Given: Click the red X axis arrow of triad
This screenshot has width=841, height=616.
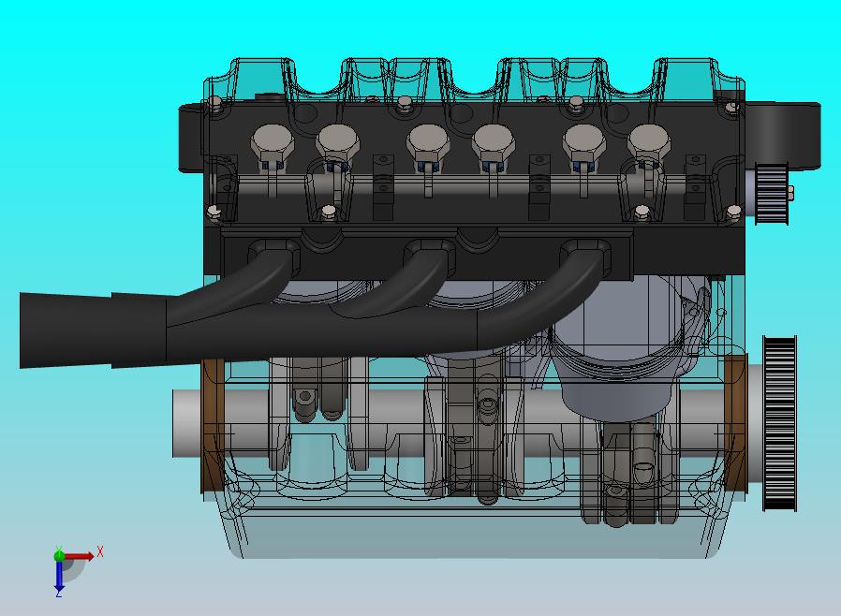Looking at the screenshot, I should [81, 556].
